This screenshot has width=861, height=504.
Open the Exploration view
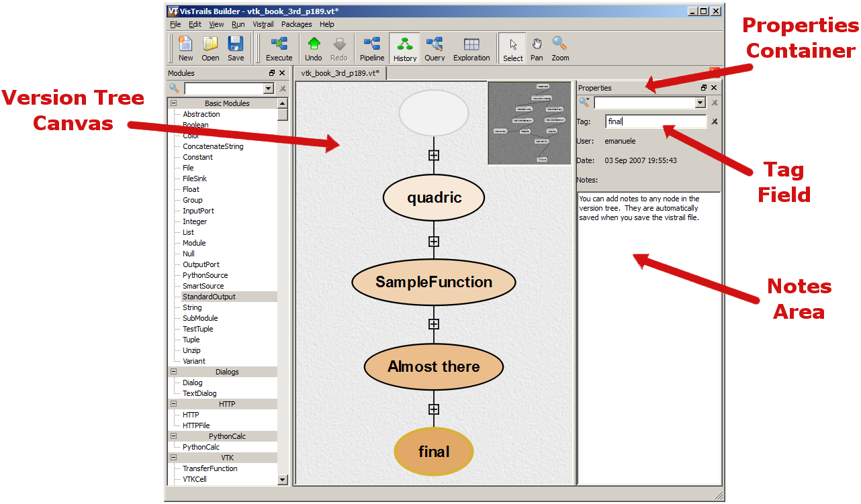[x=471, y=48]
